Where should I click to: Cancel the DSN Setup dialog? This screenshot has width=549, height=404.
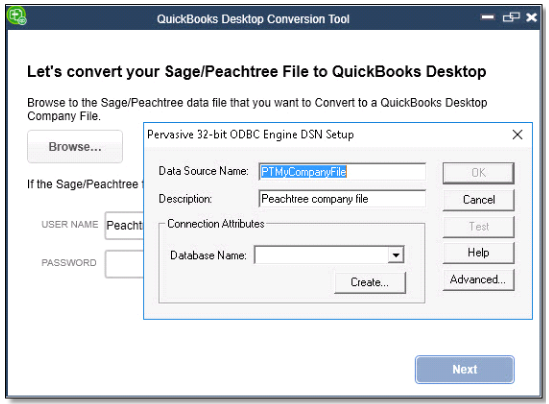[478, 200]
